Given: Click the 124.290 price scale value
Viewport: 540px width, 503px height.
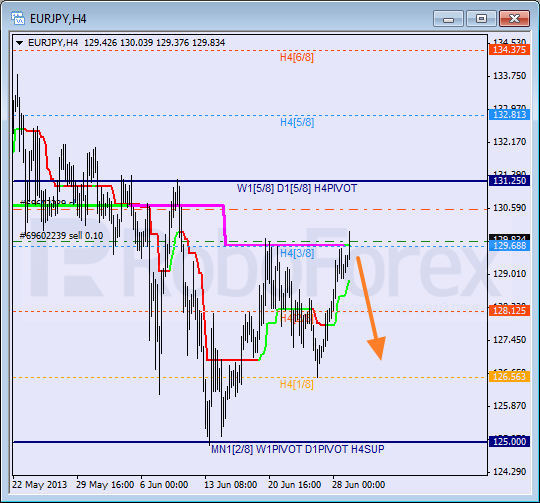Looking at the screenshot, I should click(509, 472).
